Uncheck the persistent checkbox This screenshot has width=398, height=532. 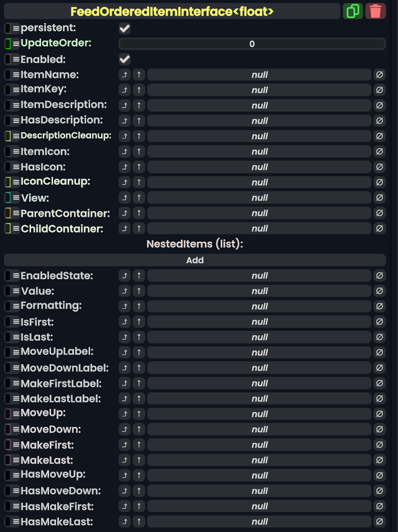(123, 28)
